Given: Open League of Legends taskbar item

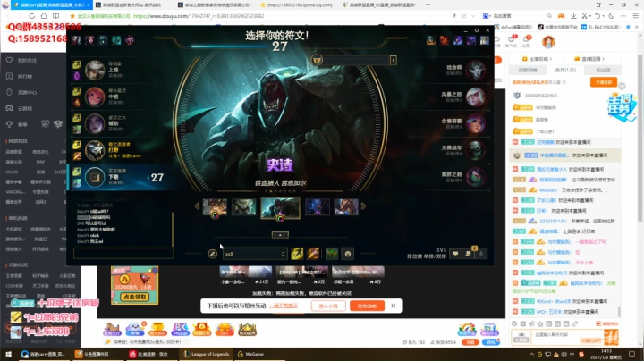Looking at the screenshot, I should pos(207,354).
